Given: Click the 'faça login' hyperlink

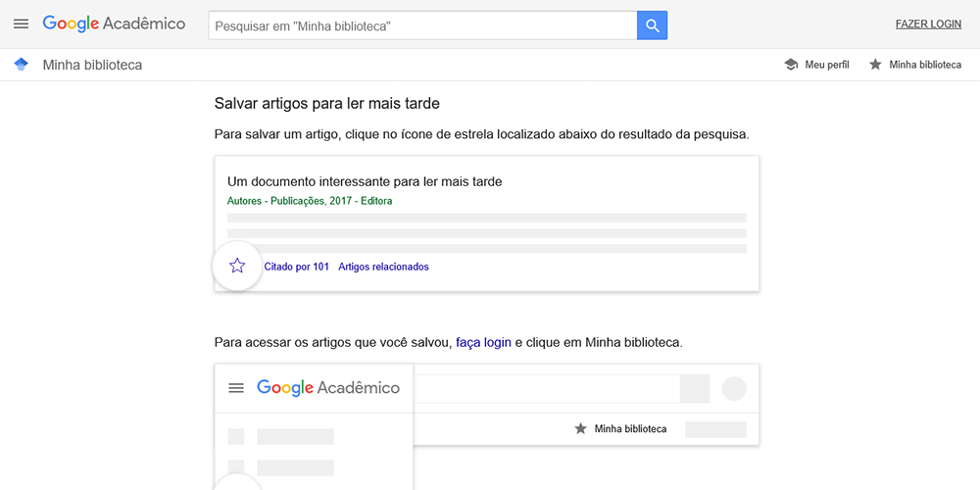Looking at the screenshot, I should [484, 342].
